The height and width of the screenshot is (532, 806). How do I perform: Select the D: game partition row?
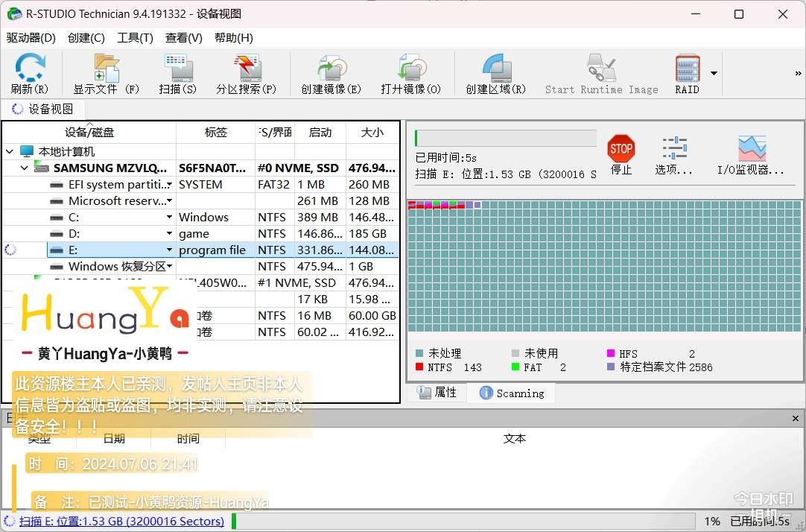point(200,234)
